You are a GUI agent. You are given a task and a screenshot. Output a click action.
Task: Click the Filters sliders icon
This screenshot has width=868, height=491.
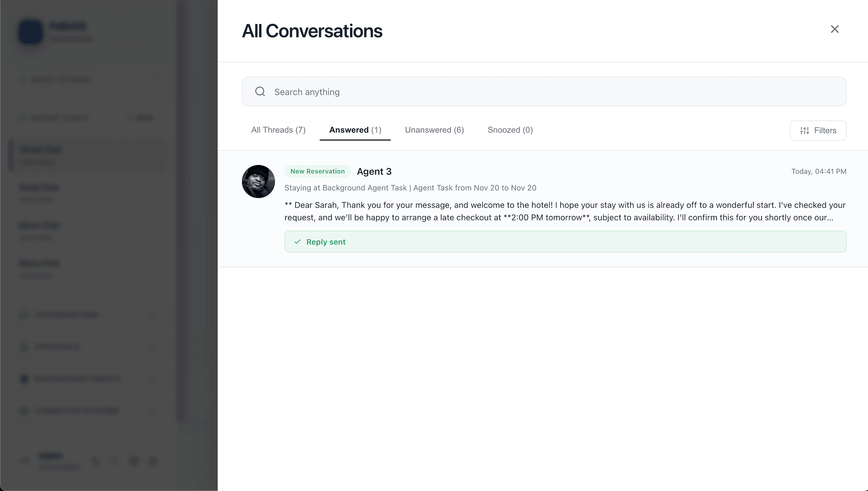[x=804, y=130]
